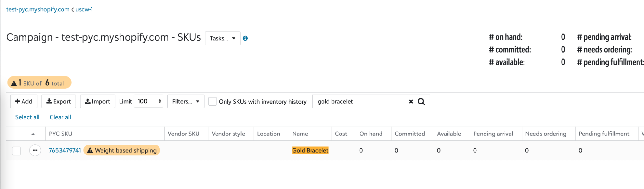Select the checkbox for SKU 7653479741 row
The height and width of the screenshot is (189, 644).
tap(16, 151)
